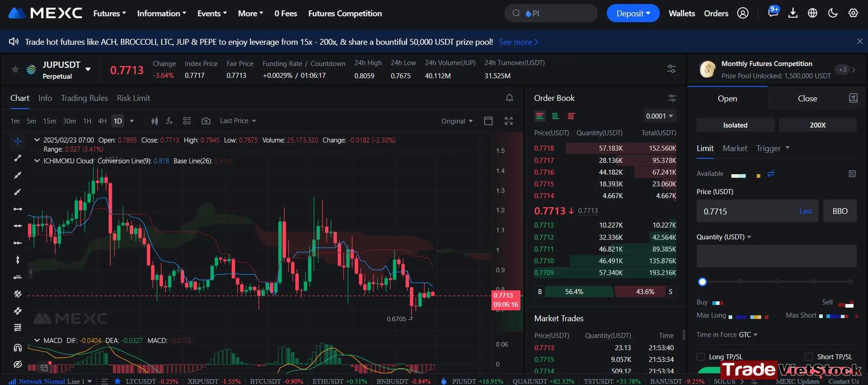Open Last Price dropdown
This screenshot has width=868, height=385.
(x=238, y=121)
